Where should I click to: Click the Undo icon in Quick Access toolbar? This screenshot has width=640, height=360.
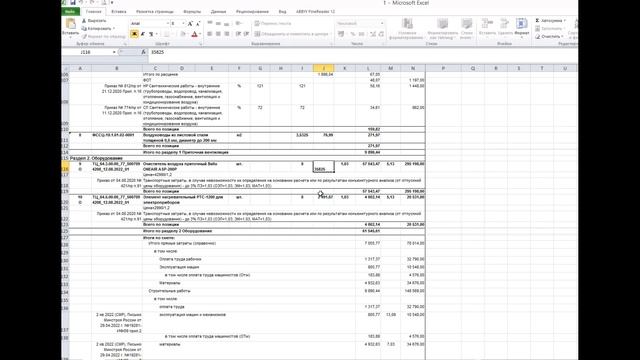click(82, 2)
